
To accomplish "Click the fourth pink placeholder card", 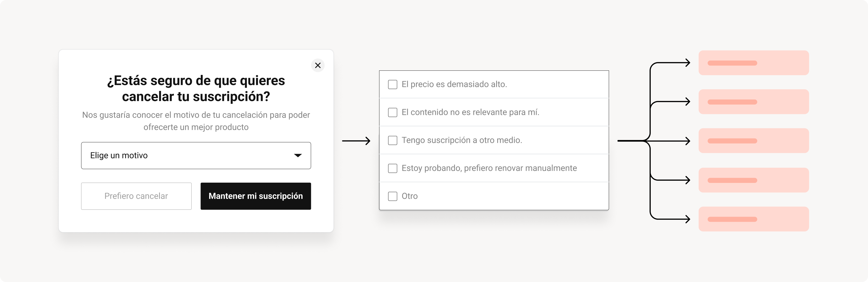I will [754, 180].
